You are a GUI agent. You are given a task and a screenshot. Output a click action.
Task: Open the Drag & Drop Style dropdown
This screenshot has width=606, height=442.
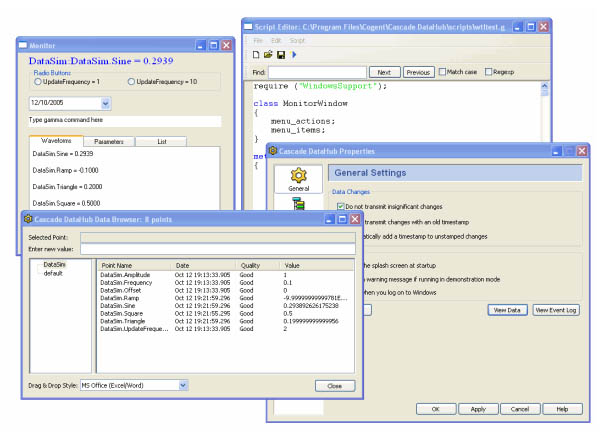183,385
